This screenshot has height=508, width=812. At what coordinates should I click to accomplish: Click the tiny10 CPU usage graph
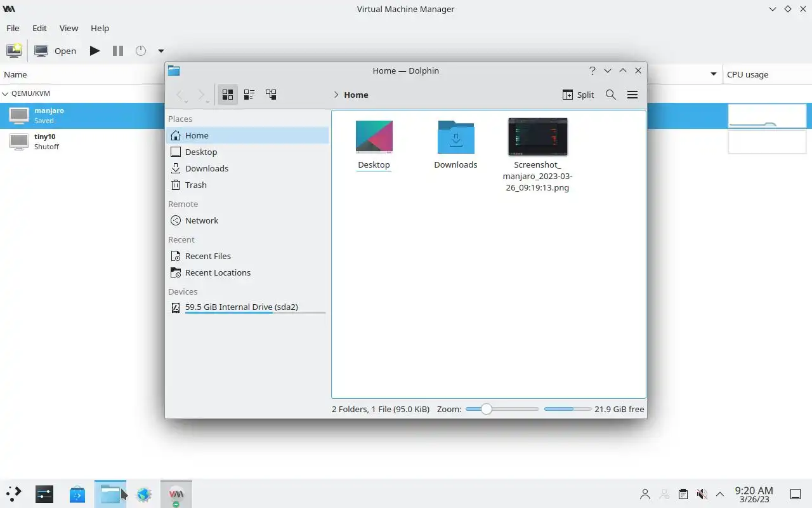coord(767,142)
